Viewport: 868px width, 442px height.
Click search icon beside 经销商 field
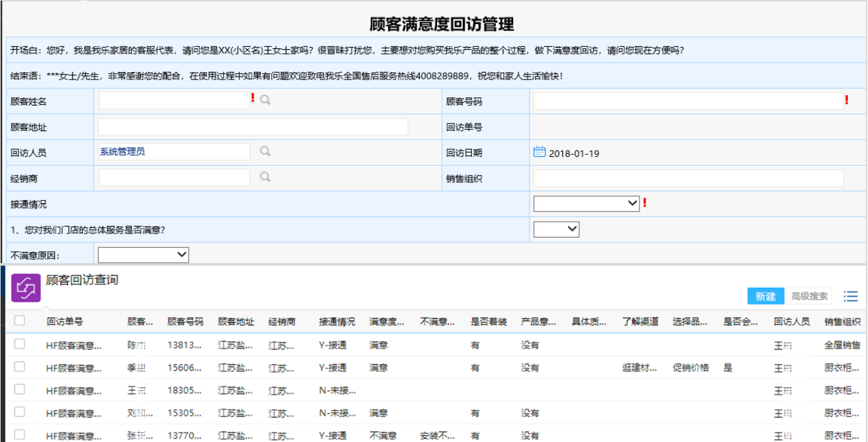265,177
